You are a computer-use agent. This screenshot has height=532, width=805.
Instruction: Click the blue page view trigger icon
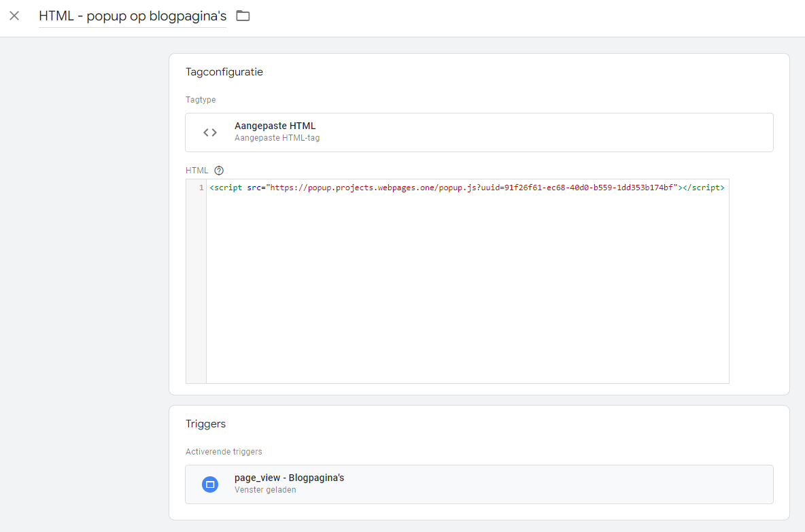coord(210,484)
